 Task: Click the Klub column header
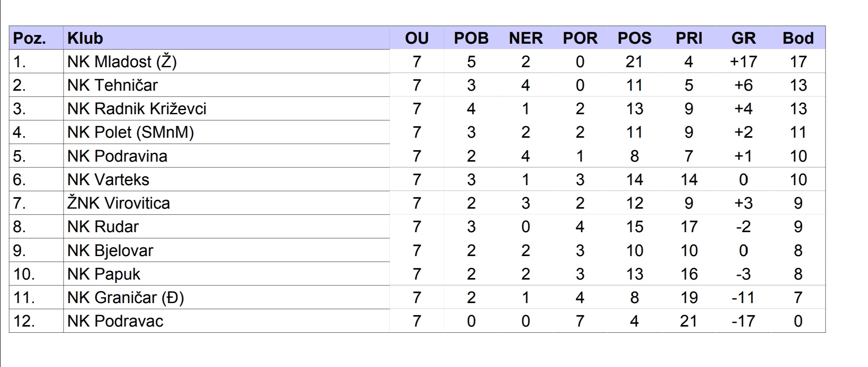click(85, 38)
